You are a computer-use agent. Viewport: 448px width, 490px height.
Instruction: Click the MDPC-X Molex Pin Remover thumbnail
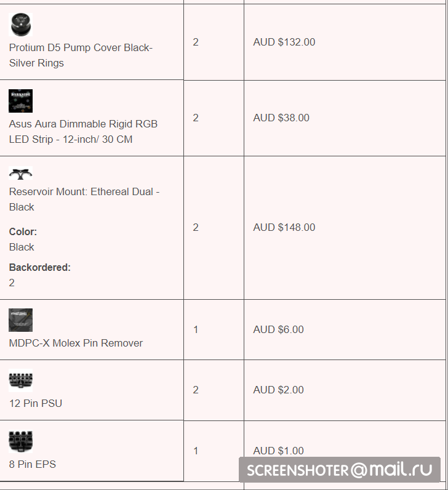(x=20, y=320)
